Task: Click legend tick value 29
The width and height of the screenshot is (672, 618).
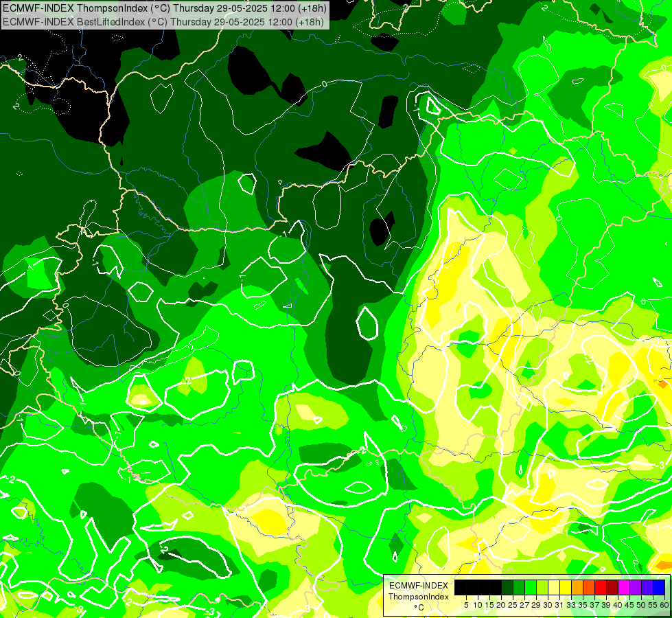Action: 536,605
